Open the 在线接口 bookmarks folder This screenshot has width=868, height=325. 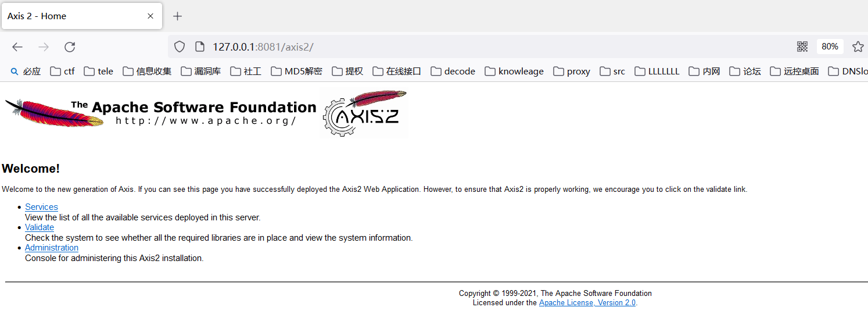(x=397, y=71)
